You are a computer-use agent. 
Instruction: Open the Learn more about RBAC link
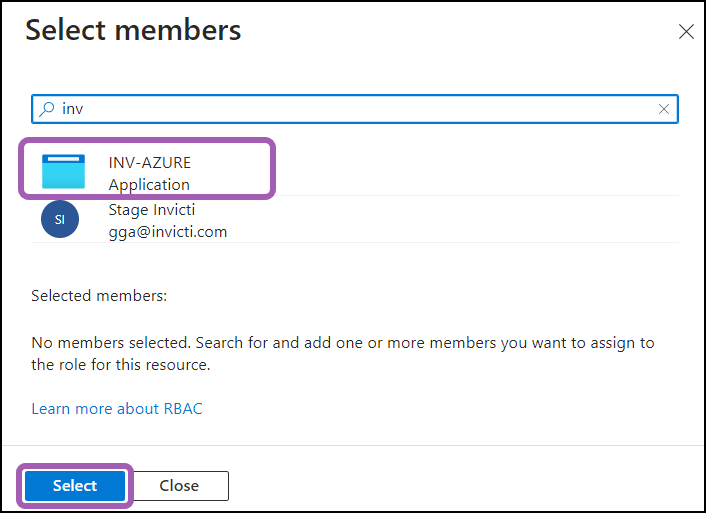[x=117, y=409]
